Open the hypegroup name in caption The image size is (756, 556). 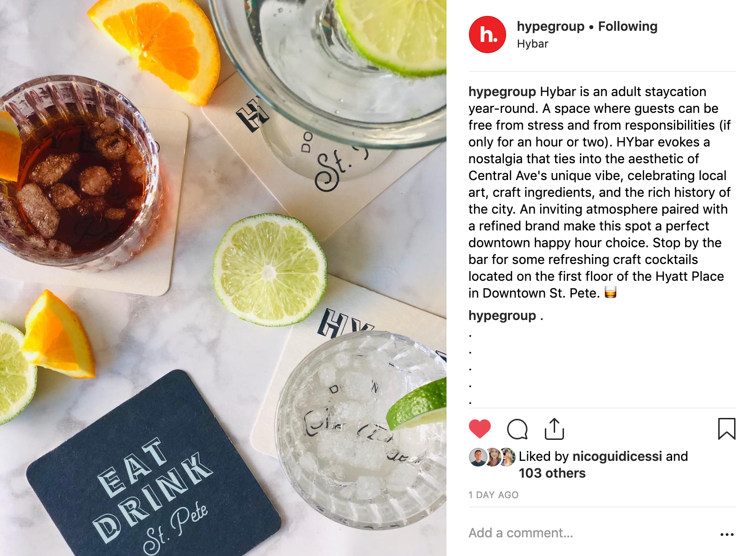(502, 91)
